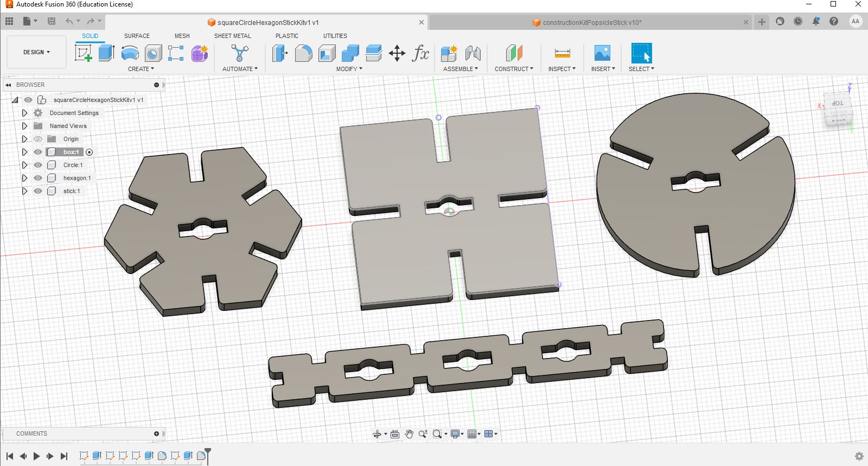The width and height of the screenshot is (868, 466).
Task: Open the Extensions icon
Action: tap(780, 21)
